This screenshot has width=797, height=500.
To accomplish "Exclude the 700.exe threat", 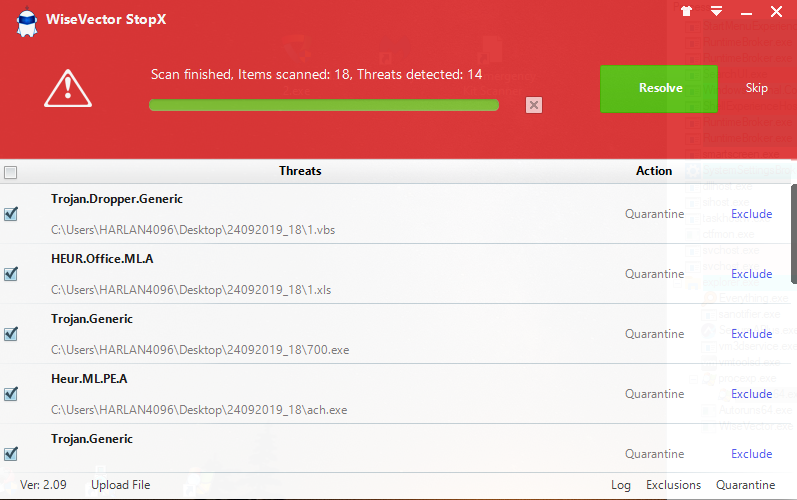I will tap(751, 334).
